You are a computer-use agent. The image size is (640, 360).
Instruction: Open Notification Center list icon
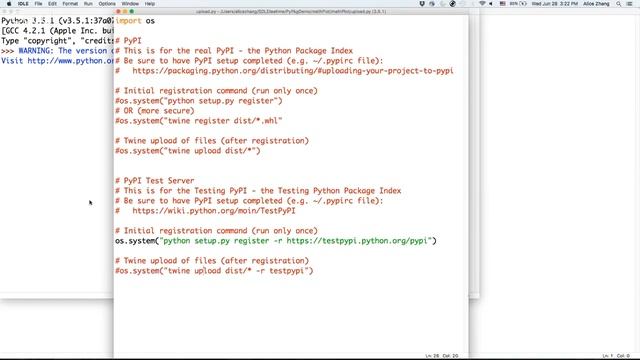pos(630,4)
